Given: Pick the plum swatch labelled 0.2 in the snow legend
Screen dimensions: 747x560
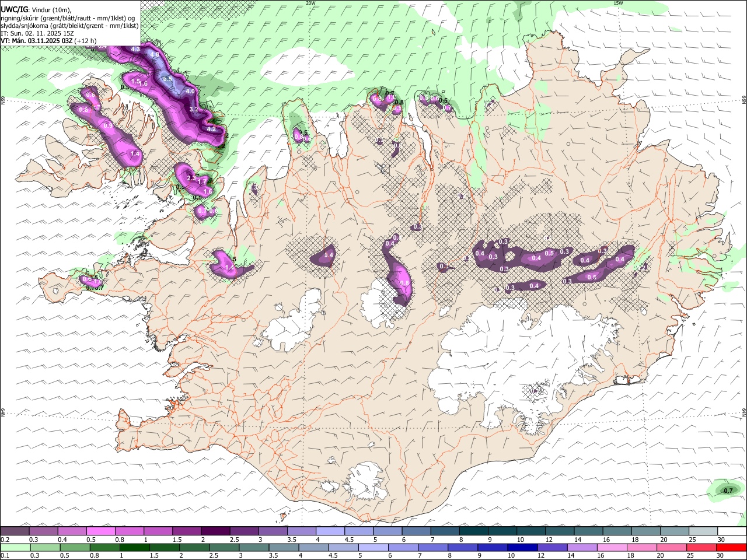Looking at the screenshot, I should coord(15,531).
